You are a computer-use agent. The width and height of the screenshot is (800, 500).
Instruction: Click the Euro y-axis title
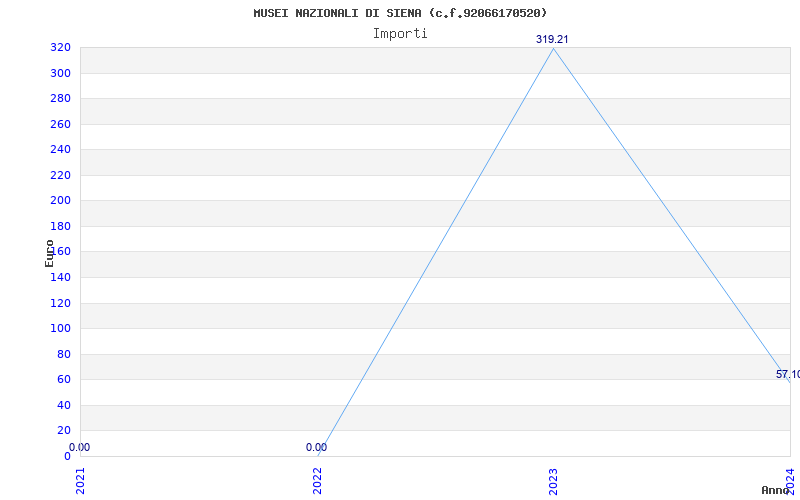coord(49,253)
